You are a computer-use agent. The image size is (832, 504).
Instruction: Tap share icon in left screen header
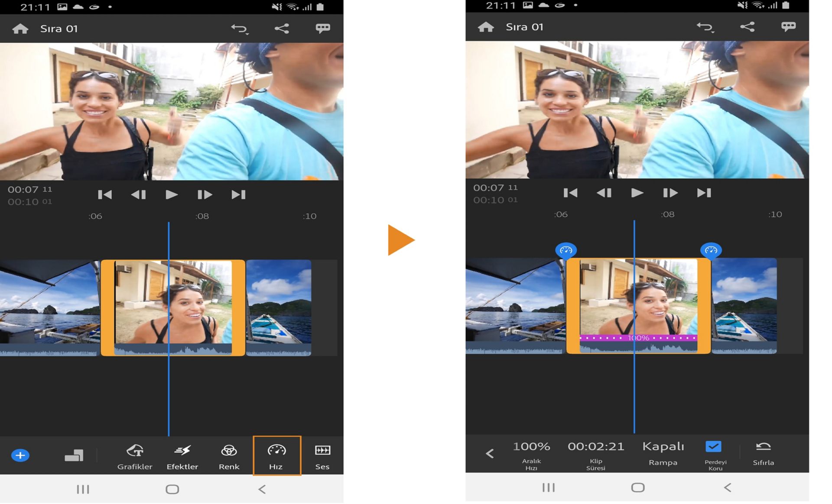pos(282,29)
